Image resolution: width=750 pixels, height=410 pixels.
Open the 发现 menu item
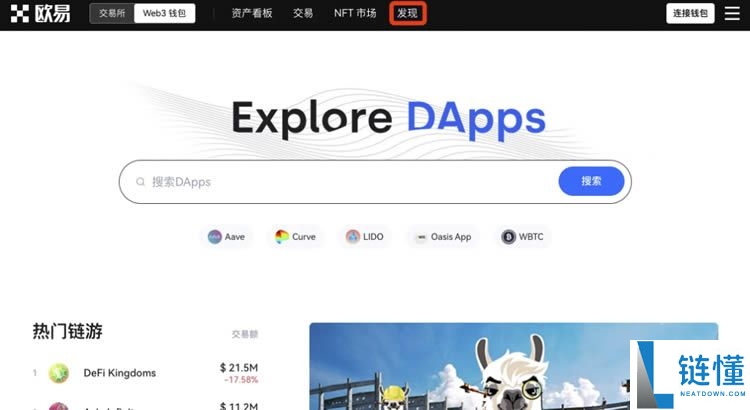point(408,13)
